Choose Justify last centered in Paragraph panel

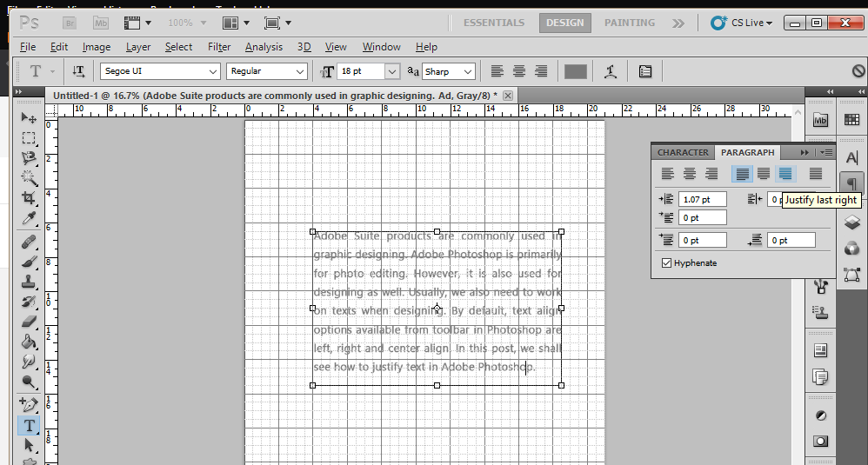[764, 174]
